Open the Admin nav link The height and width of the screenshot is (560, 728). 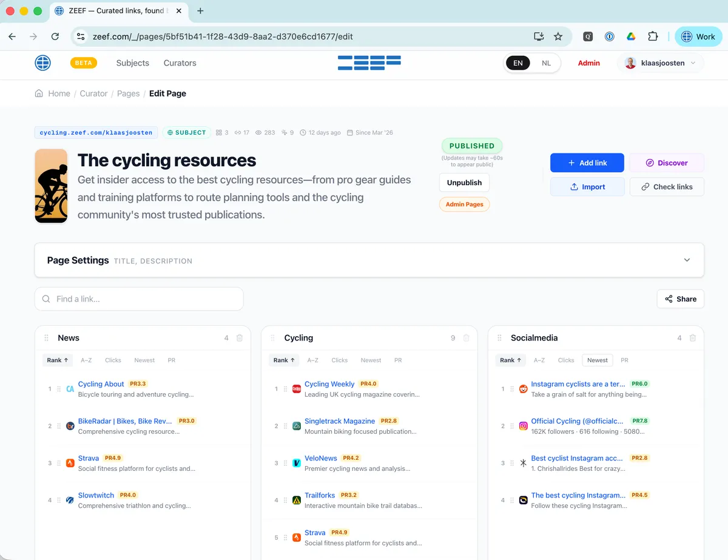tap(588, 63)
